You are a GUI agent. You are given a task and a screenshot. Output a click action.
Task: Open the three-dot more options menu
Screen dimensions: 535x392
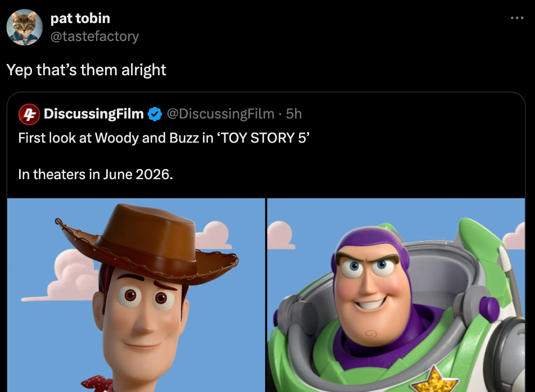pos(517,18)
